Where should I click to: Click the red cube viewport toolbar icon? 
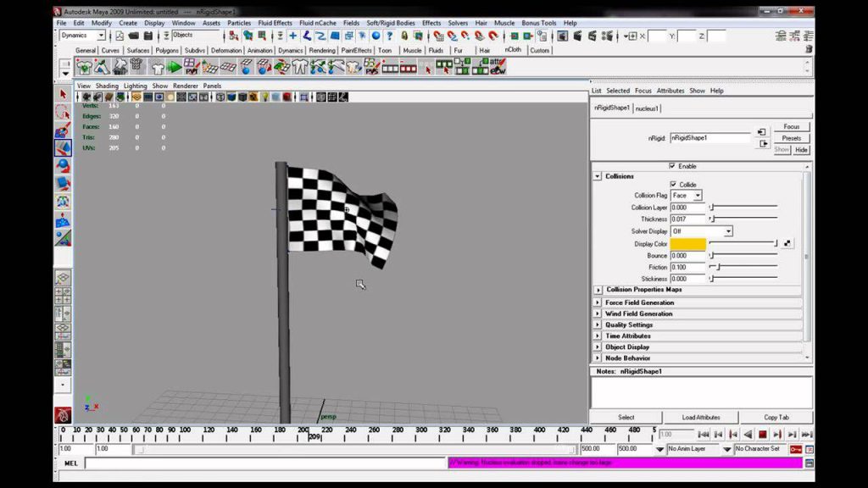pyautogui.click(x=287, y=97)
